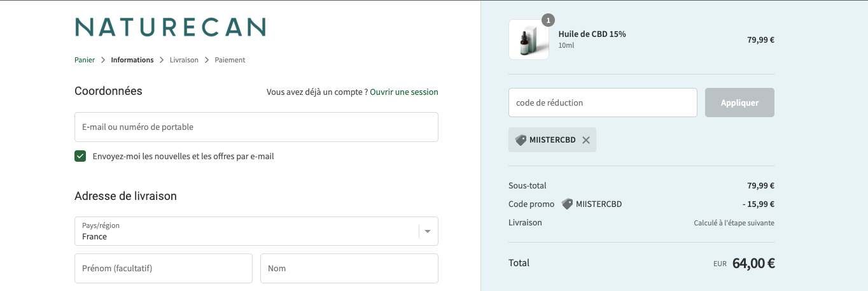Click the Appliquer button

click(x=739, y=103)
